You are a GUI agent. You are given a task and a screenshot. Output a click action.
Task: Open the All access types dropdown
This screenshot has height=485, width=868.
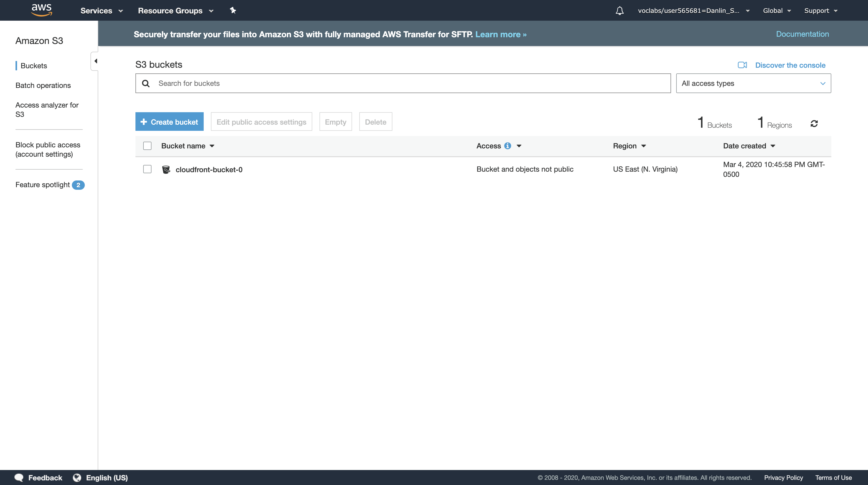click(753, 83)
